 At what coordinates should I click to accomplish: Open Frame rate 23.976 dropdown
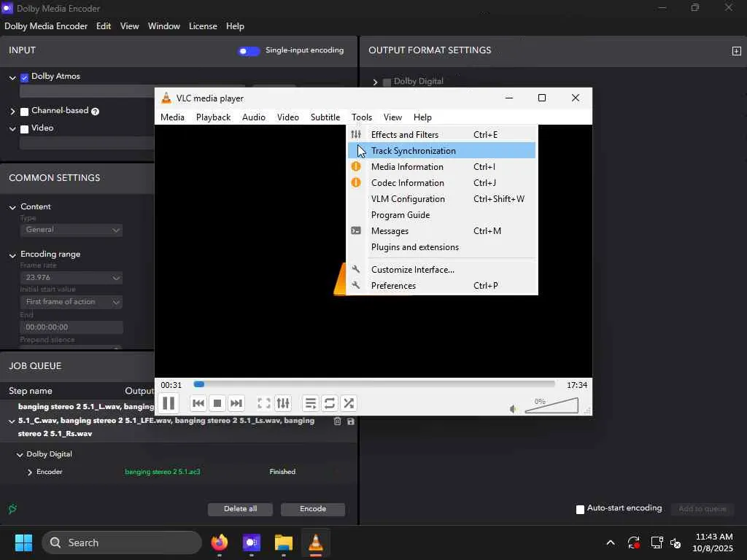point(71,278)
